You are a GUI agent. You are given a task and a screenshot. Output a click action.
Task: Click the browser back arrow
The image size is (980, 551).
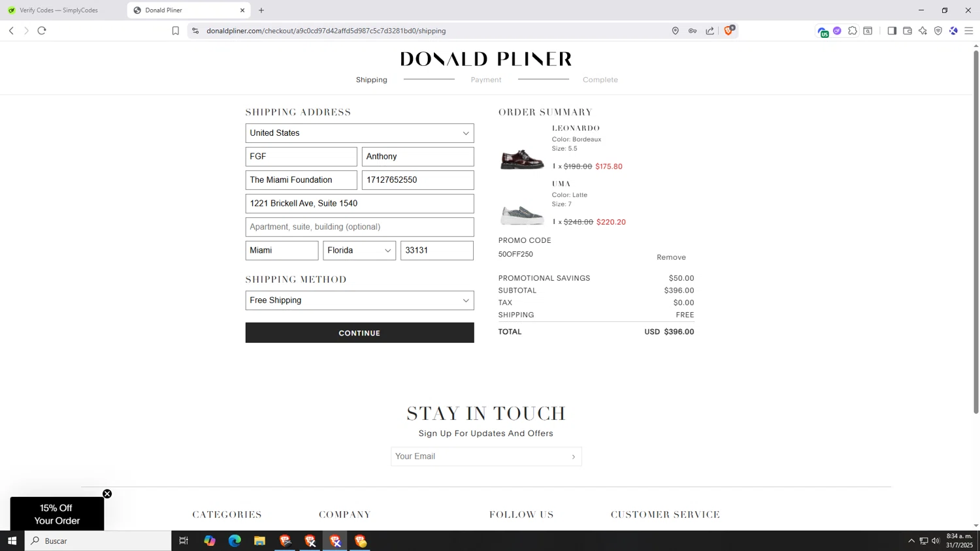(x=11, y=31)
